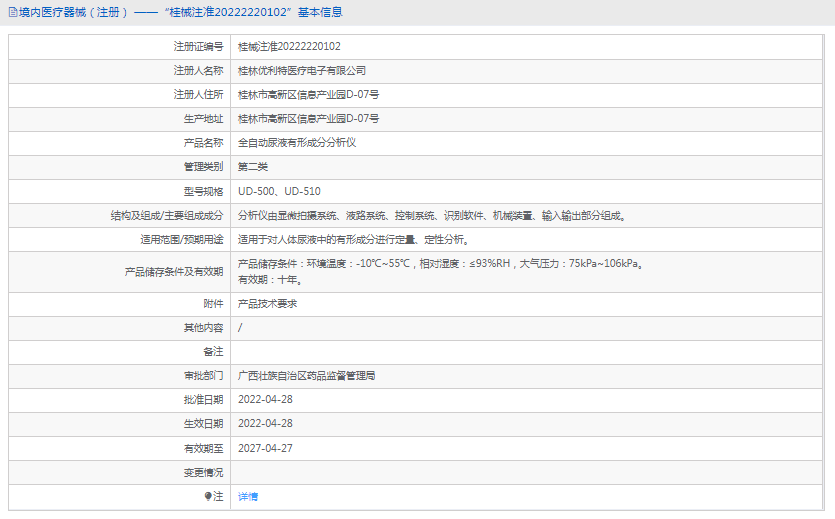Click the 适用范围/预期用途 label

(x=182, y=240)
